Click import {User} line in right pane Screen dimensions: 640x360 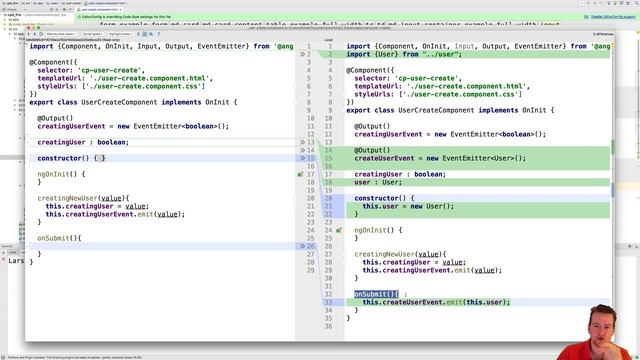(x=404, y=54)
